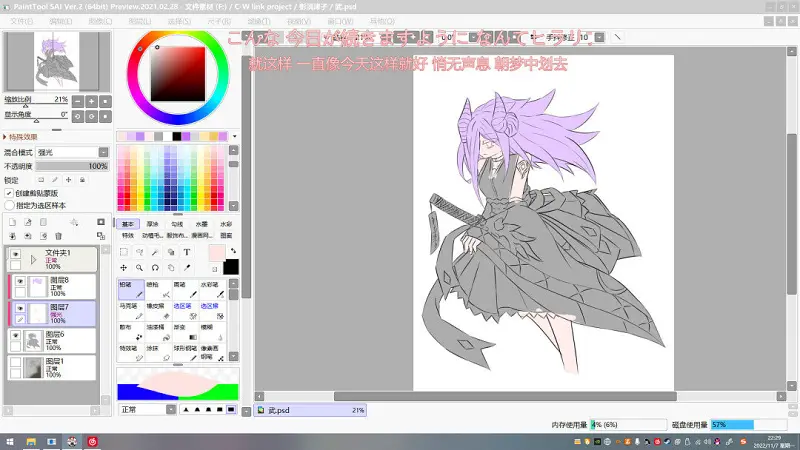The width and height of the screenshot is (800, 450).
Task: Open the brush blend mode 正常 dropdown
Action: coord(147,409)
